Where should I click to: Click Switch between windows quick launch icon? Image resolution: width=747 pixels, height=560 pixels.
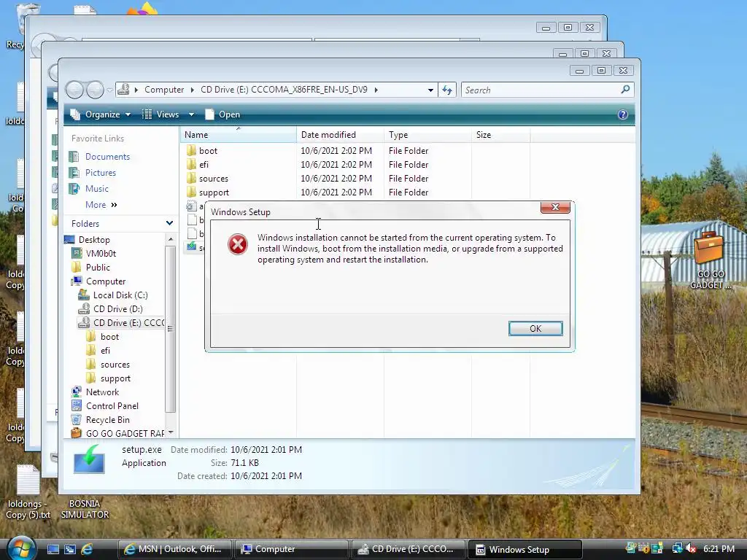(x=69, y=549)
